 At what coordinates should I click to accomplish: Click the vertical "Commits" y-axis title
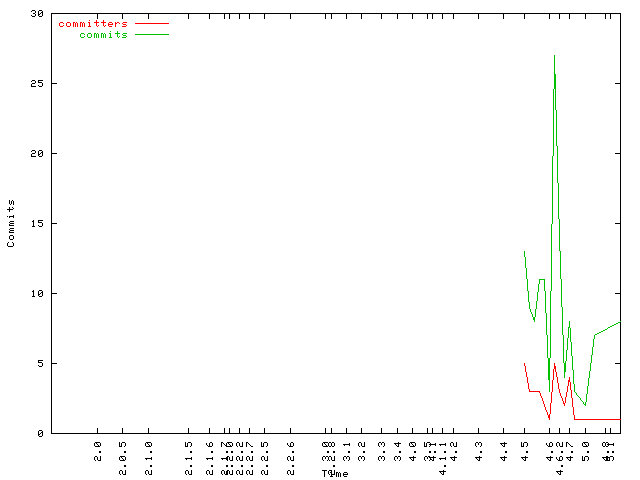point(11,223)
